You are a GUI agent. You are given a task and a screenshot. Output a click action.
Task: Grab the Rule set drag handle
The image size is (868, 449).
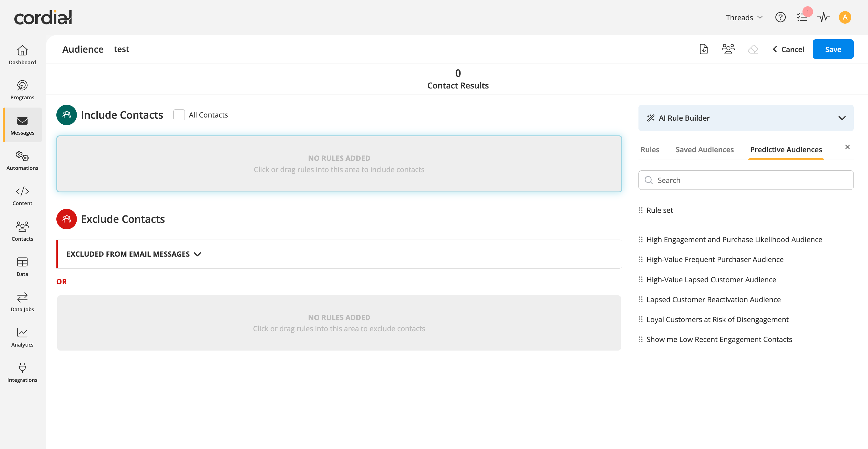click(640, 210)
